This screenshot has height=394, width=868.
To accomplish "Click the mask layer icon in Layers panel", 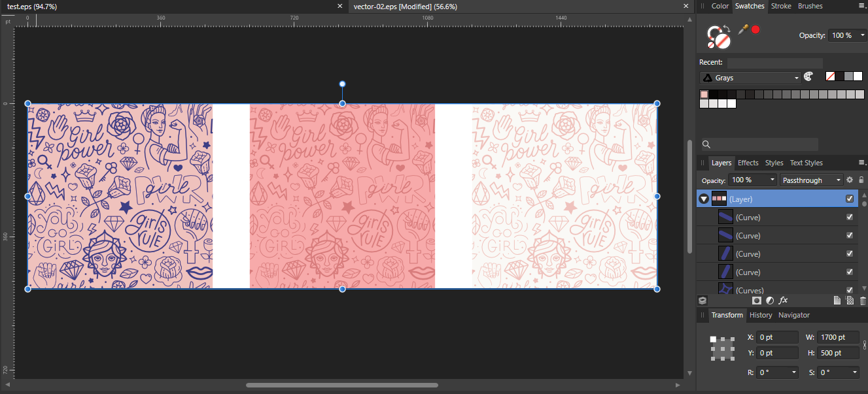I will tap(757, 300).
